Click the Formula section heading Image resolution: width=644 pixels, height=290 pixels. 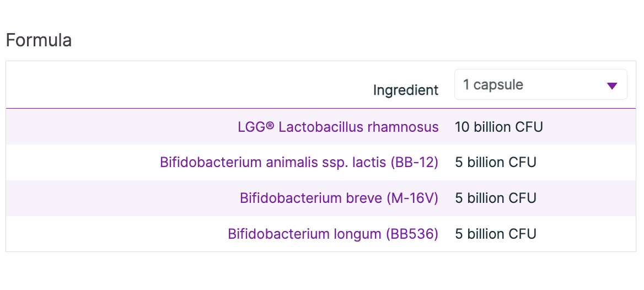[x=39, y=40]
